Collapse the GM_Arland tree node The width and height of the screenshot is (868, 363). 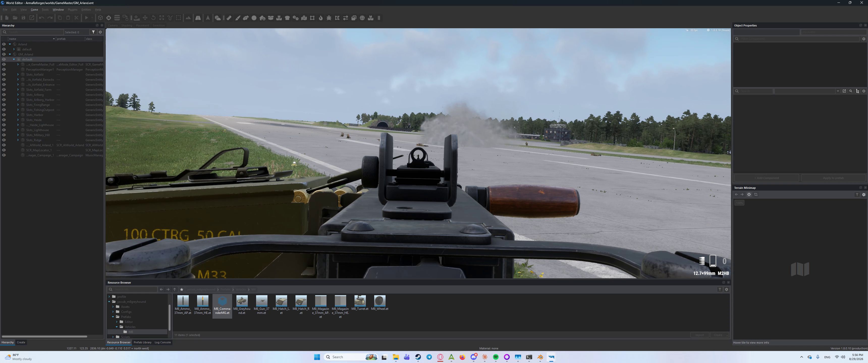(10, 54)
